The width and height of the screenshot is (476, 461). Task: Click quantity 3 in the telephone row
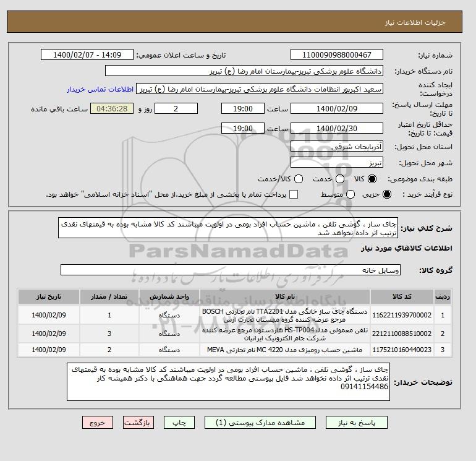click(x=109, y=334)
